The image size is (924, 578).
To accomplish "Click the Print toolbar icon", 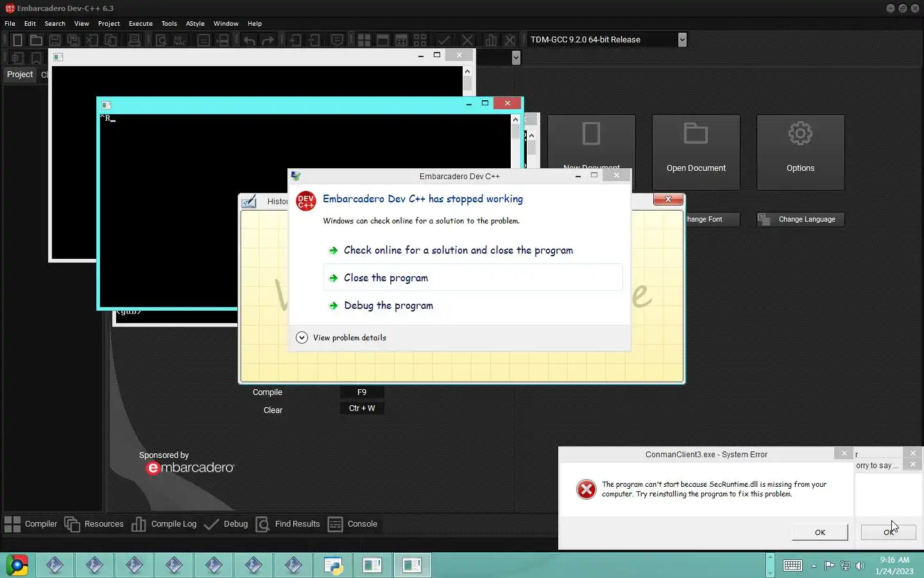I will pos(134,40).
